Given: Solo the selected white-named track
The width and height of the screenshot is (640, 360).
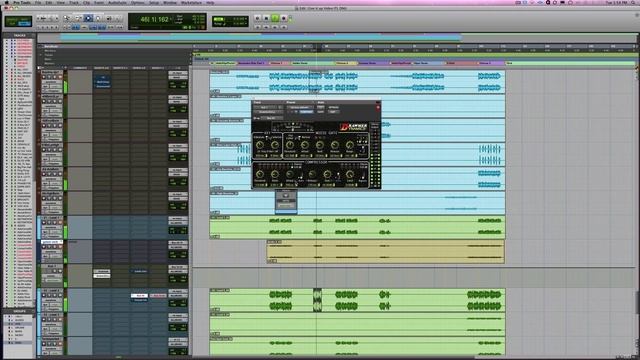Looking at the screenshot, I should point(55,247).
